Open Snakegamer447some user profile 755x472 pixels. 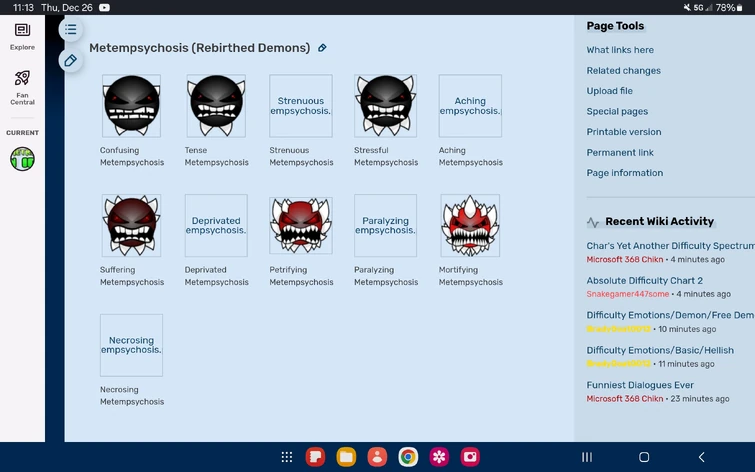click(x=627, y=294)
